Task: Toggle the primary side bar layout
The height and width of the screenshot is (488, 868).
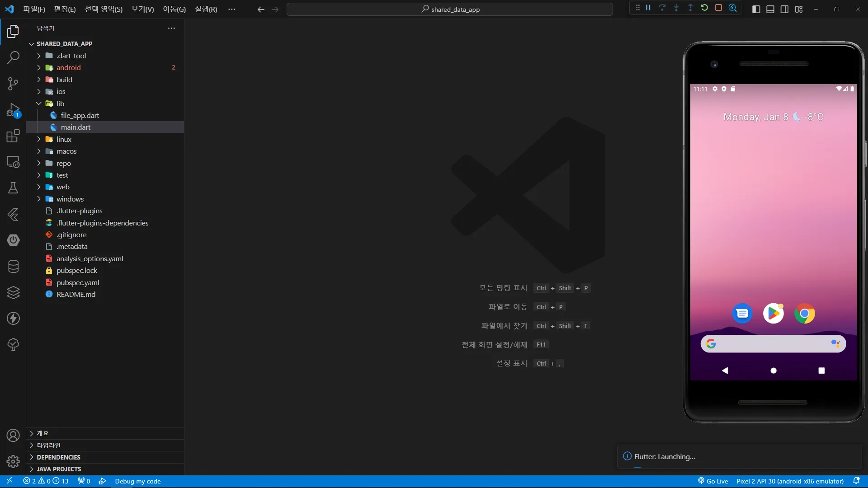Action: (x=756, y=9)
